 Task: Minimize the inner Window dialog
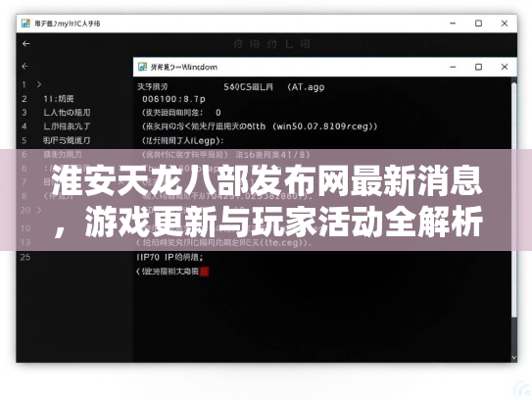point(453,67)
